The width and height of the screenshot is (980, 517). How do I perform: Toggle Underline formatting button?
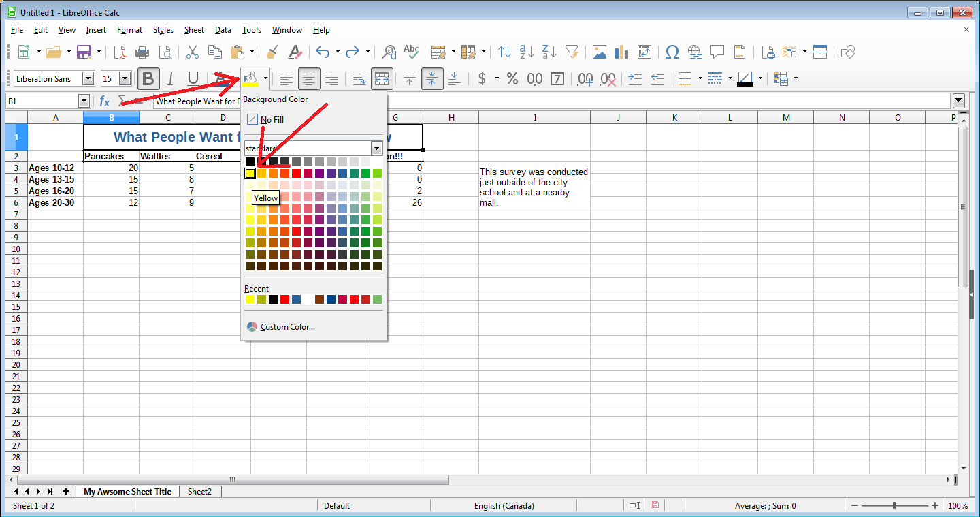pos(193,79)
